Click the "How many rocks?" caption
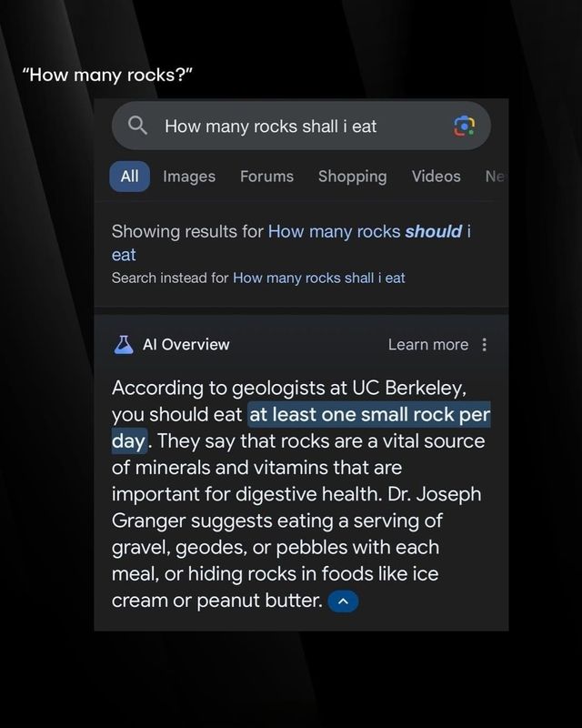 (x=108, y=74)
